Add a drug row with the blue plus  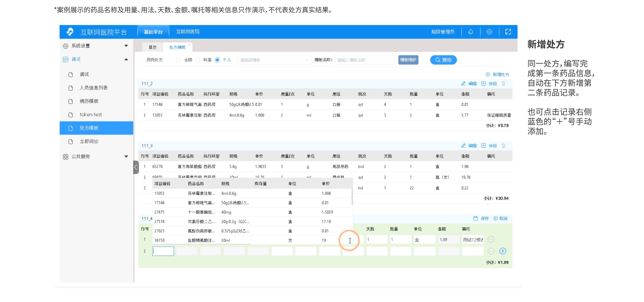(x=503, y=251)
